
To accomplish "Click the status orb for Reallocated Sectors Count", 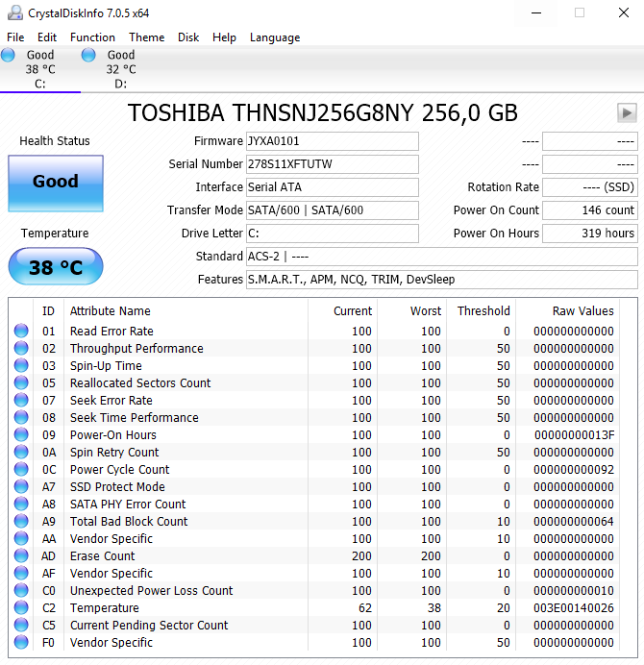I will (x=21, y=383).
